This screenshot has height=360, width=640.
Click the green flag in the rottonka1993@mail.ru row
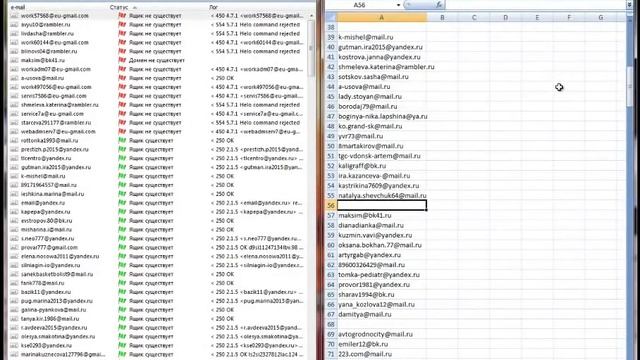122,140
